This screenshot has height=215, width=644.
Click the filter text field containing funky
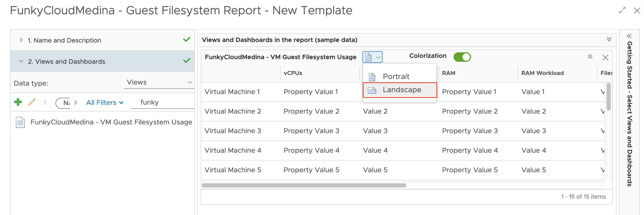coord(163,102)
